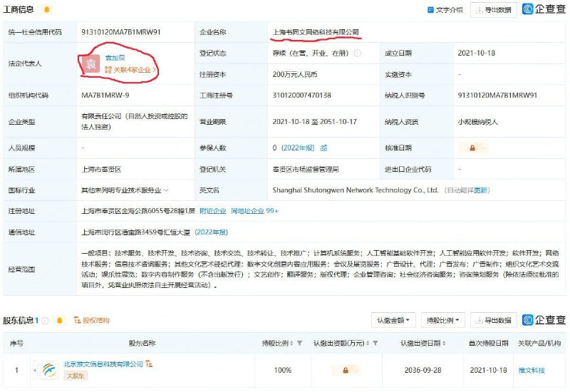Open legal representative 袁加贝 profile link
This screenshot has height=392, width=570.
click(115, 58)
